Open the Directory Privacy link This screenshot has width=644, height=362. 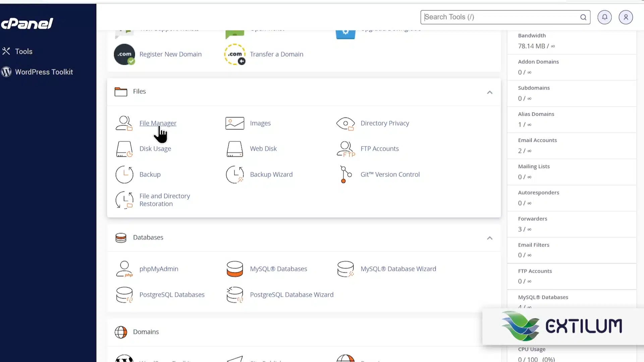coord(385,123)
